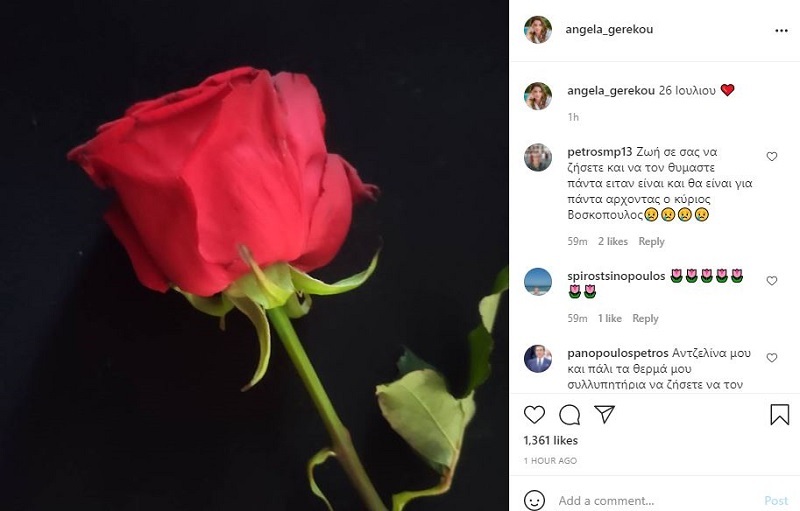Screen dimensions: 800x511
Task: Open the comment speech bubble icon
Action: (x=569, y=415)
